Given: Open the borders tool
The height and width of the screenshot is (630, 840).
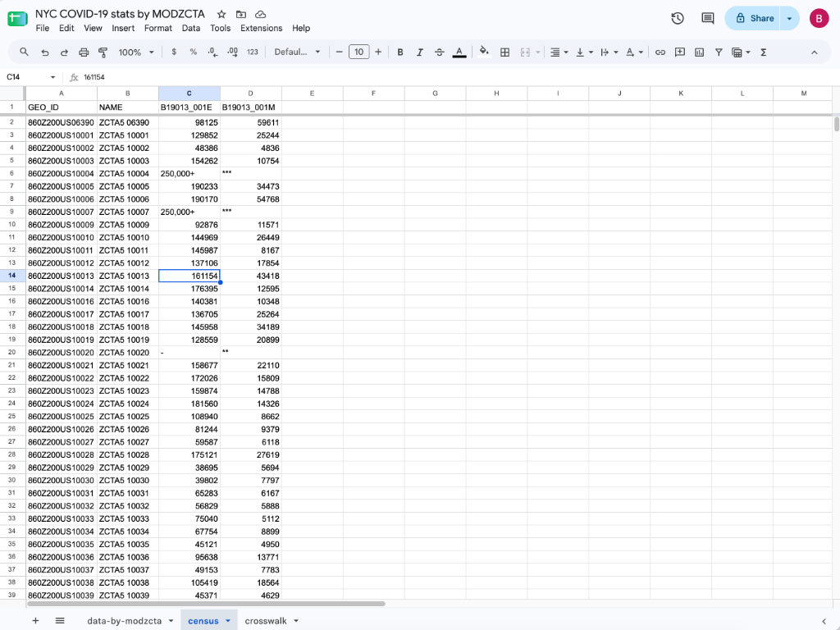Looking at the screenshot, I should tap(504, 52).
